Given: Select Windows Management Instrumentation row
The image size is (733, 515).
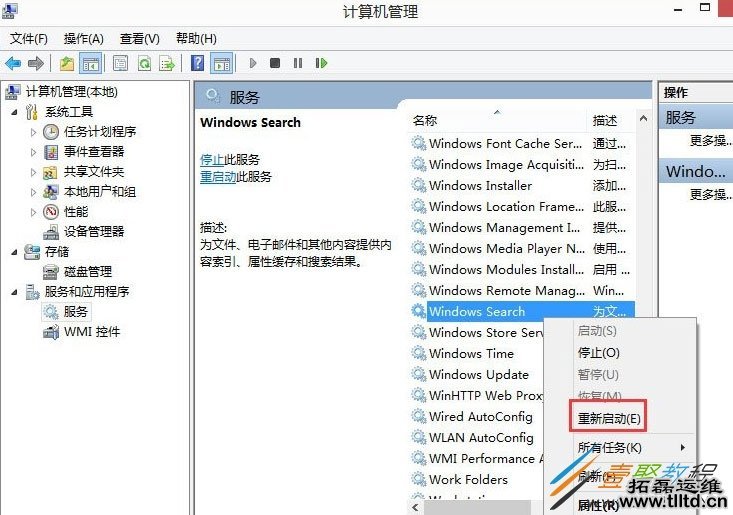Looking at the screenshot, I should [522, 228].
